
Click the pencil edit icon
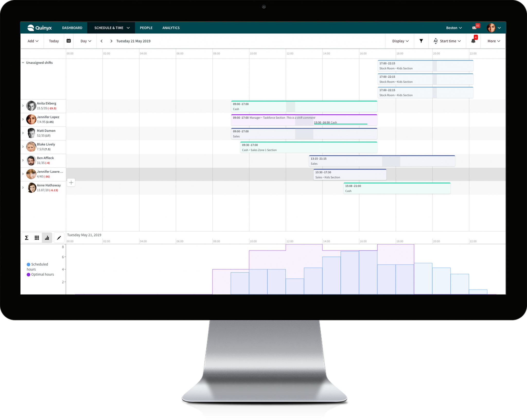pos(59,238)
